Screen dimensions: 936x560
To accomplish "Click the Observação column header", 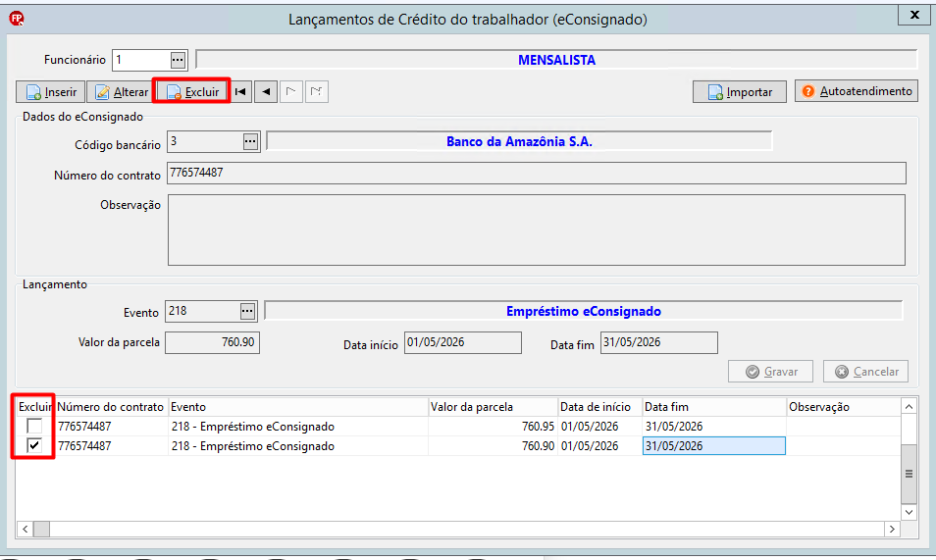I will pos(843,407).
